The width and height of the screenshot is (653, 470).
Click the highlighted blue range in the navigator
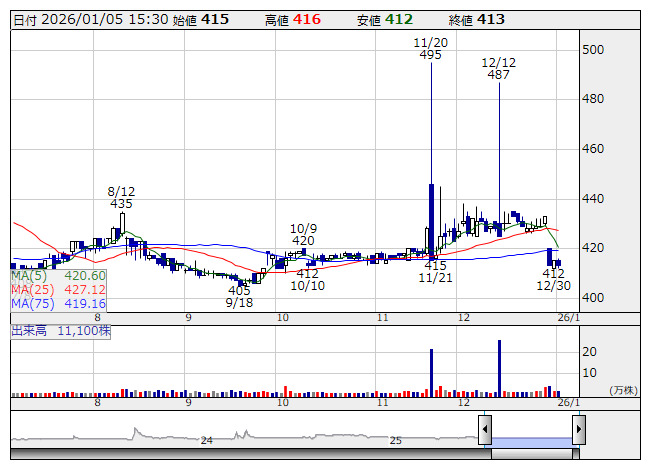point(531,441)
